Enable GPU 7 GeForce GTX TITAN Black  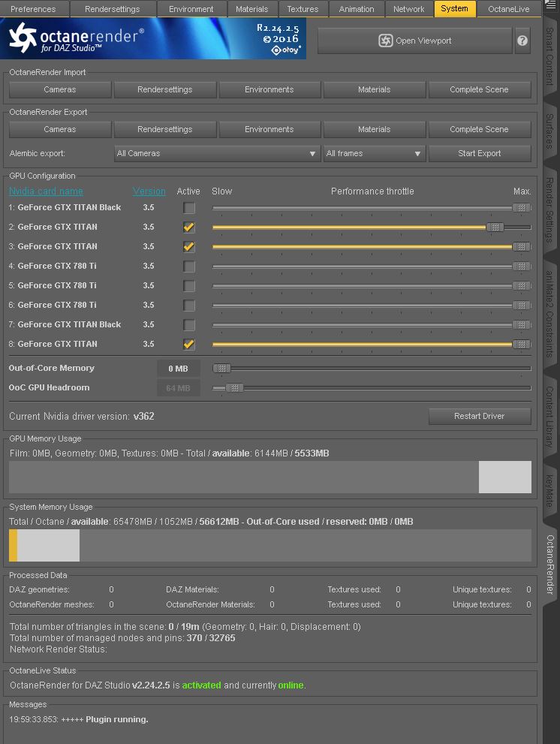(x=189, y=324)
